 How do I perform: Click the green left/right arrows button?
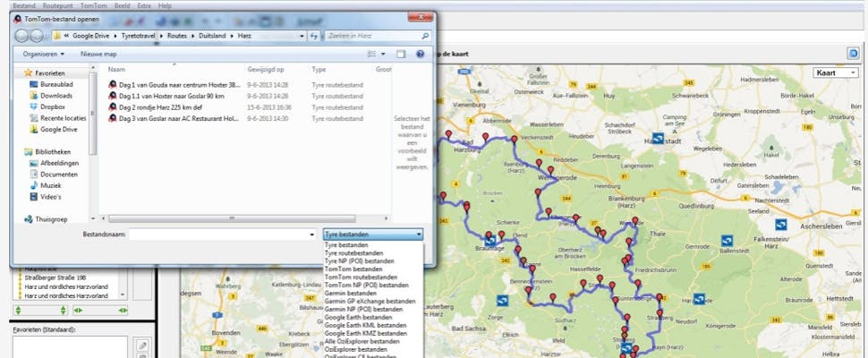[x=100, y=311]
